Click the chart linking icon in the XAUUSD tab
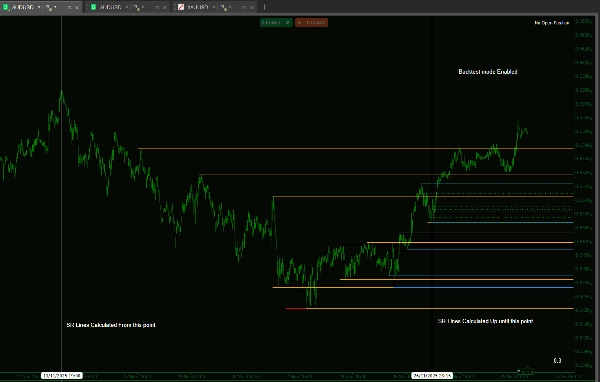Screen dimensions: 600x382 click(x=223, y=8)
